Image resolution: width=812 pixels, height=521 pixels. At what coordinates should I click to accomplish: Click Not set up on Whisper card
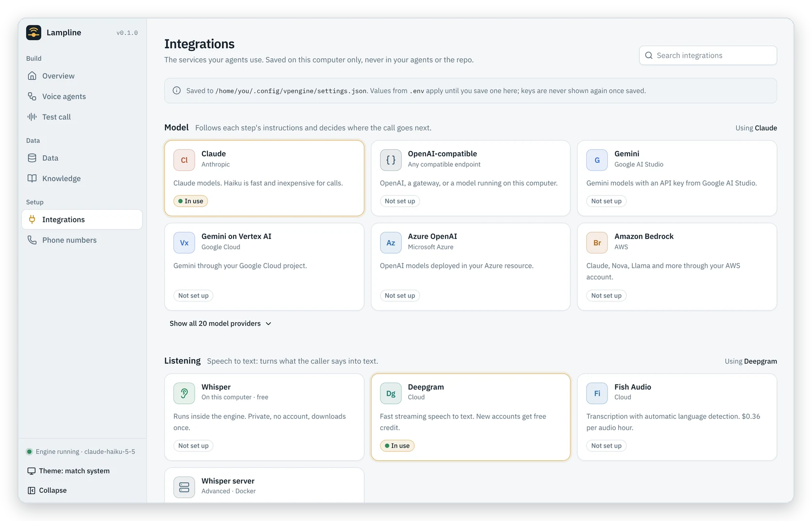[x=193, y=446]
